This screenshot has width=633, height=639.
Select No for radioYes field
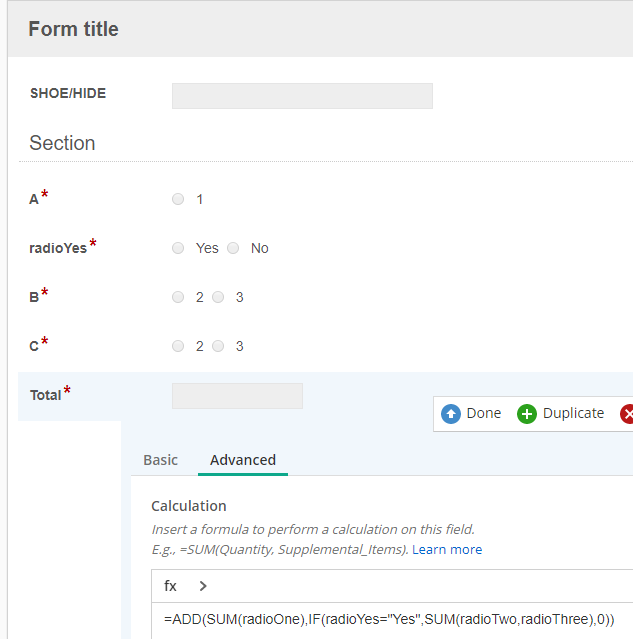tap(233, 248)
